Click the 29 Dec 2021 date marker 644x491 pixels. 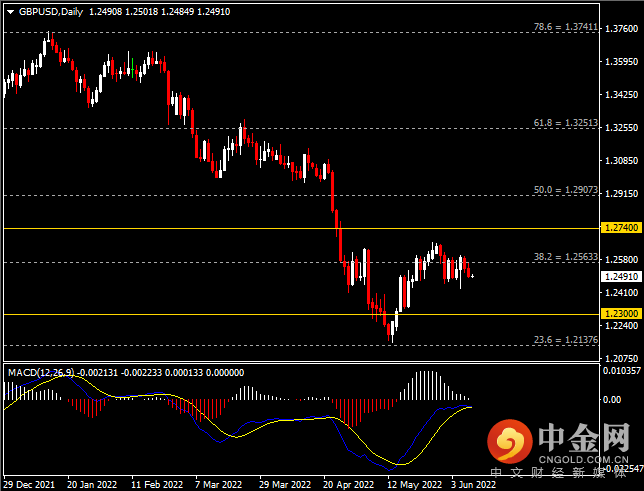click(29, 484)
